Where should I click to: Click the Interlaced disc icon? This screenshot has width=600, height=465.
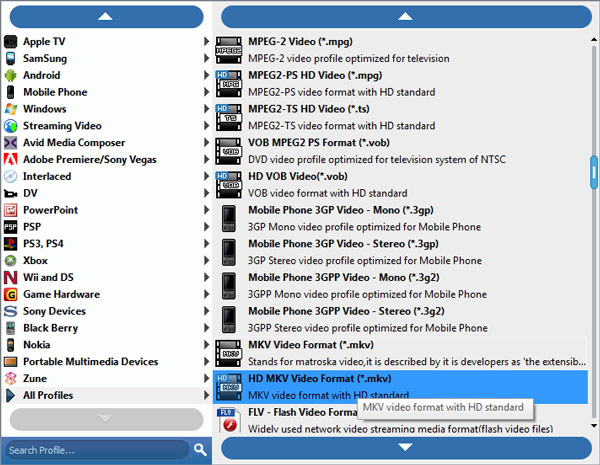point(10,176)
